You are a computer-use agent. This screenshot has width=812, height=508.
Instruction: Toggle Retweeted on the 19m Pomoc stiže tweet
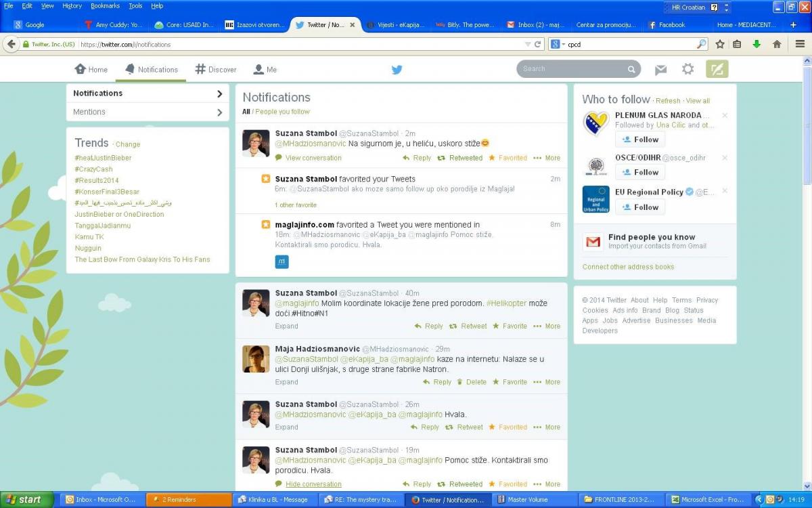click(x=460, y=484)
